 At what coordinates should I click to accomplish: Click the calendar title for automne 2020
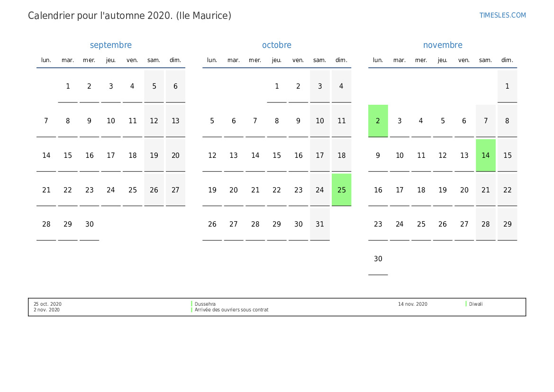tap(129, 16)
